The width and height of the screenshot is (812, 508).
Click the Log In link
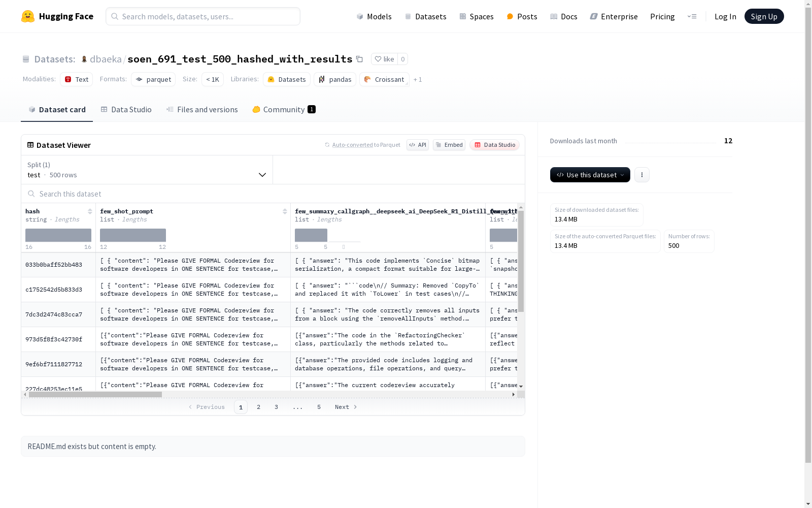click(725, 16)
